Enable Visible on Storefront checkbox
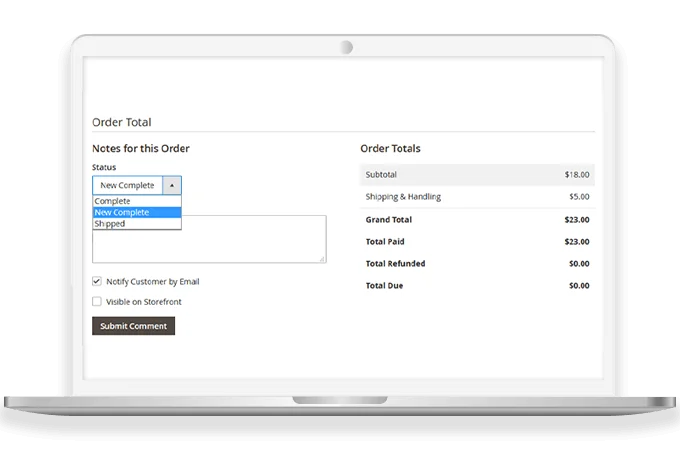The width and height of the screenshot is (680, 450). click(97, 301)
